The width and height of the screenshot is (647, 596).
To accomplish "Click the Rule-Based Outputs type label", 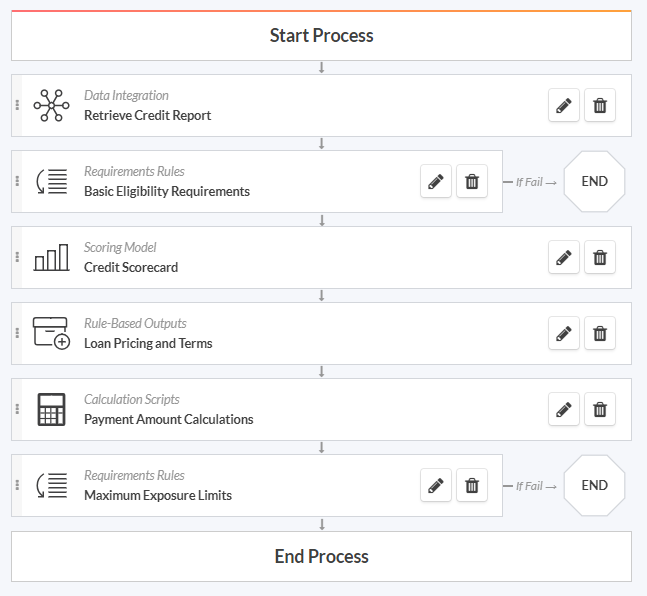I will point(135,323).
